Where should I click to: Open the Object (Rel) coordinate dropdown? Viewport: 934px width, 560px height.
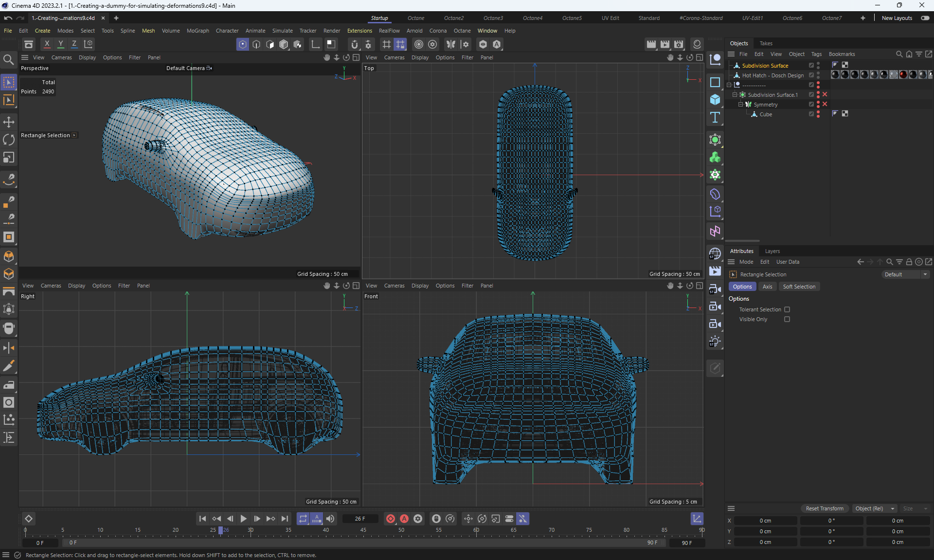click(874, 508)
